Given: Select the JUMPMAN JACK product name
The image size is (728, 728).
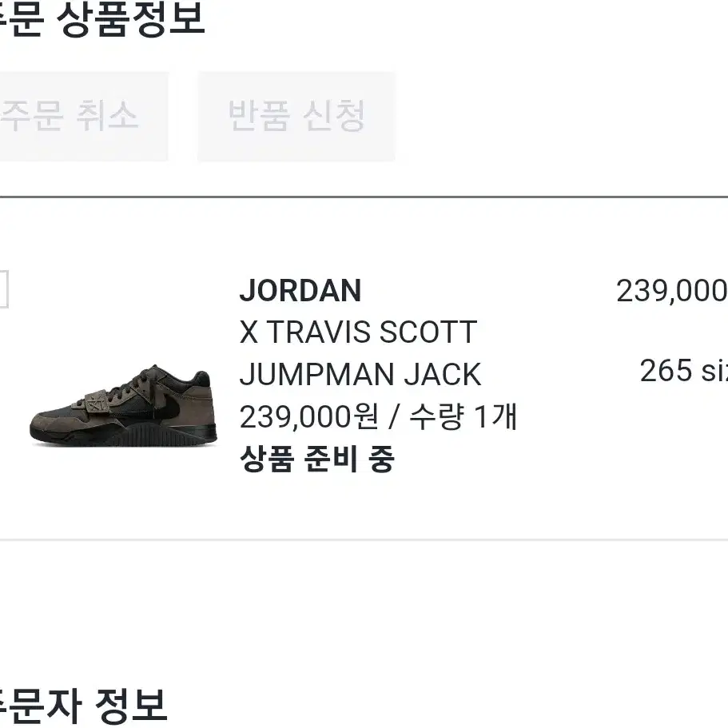Looking at the screenshot, I should [360, 375].
